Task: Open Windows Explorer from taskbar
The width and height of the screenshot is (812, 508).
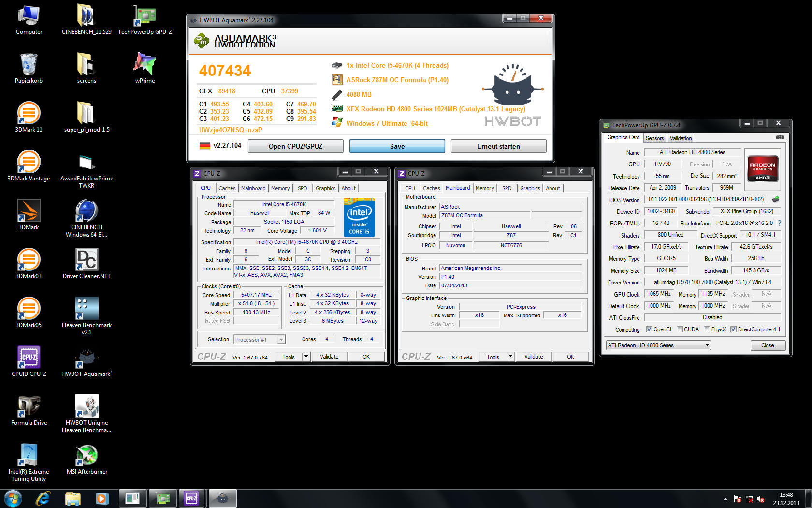Action: click(72, 498)
